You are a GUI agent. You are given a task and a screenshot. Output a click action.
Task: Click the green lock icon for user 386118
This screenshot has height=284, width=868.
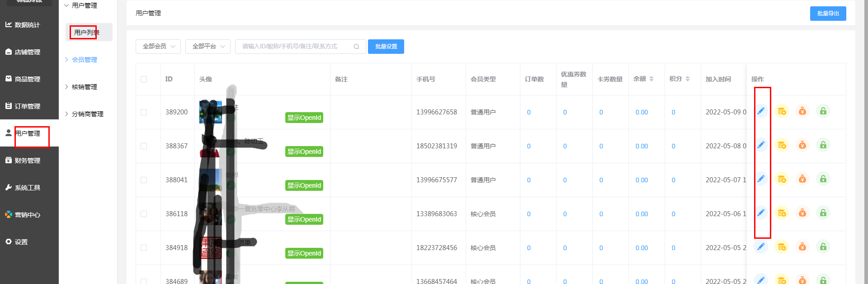(x=823, y=213)
